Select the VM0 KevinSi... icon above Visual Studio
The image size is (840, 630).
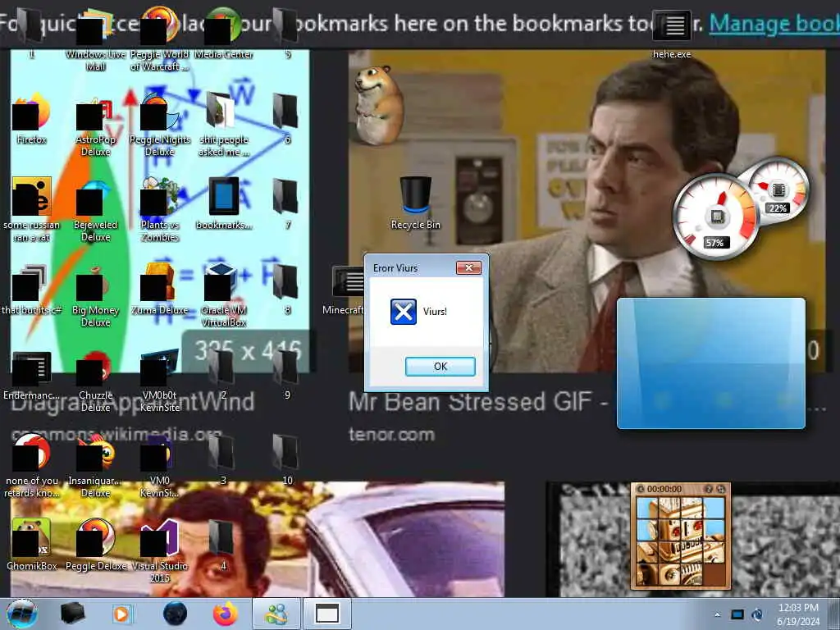pos(160,466)
